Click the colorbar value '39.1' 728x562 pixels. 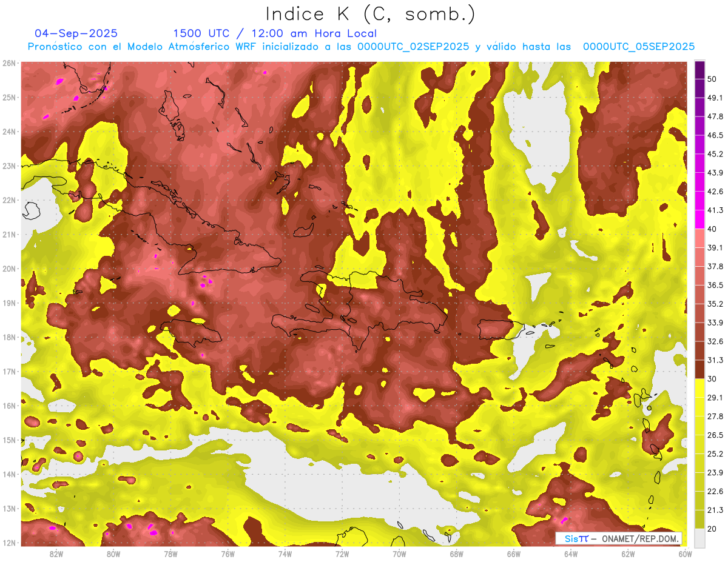pyautogui.click(x=715, y=247)
